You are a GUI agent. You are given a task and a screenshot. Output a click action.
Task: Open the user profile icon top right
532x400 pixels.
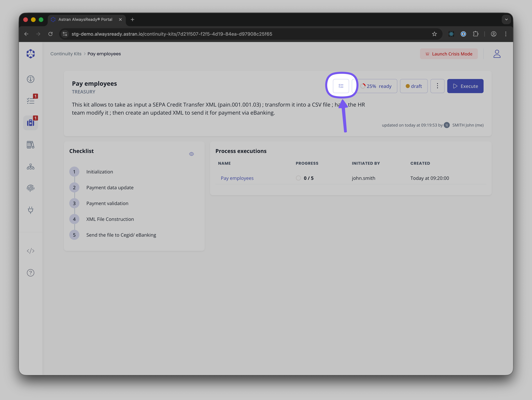pos(497,54)
